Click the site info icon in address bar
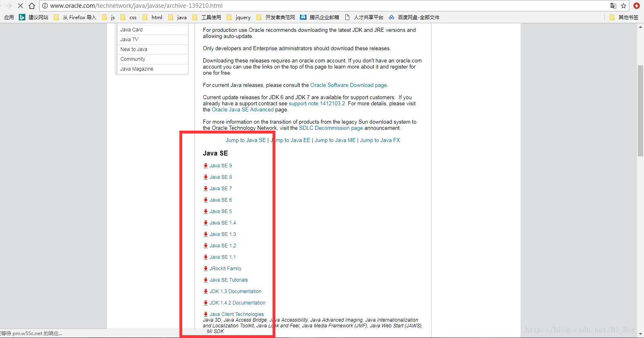 point(45,6)
